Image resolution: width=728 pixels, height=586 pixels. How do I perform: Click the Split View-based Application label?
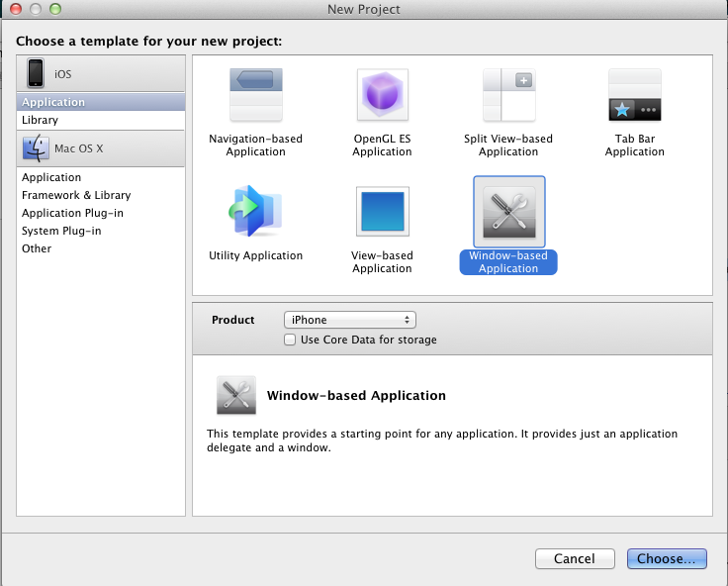pos(508,145)
